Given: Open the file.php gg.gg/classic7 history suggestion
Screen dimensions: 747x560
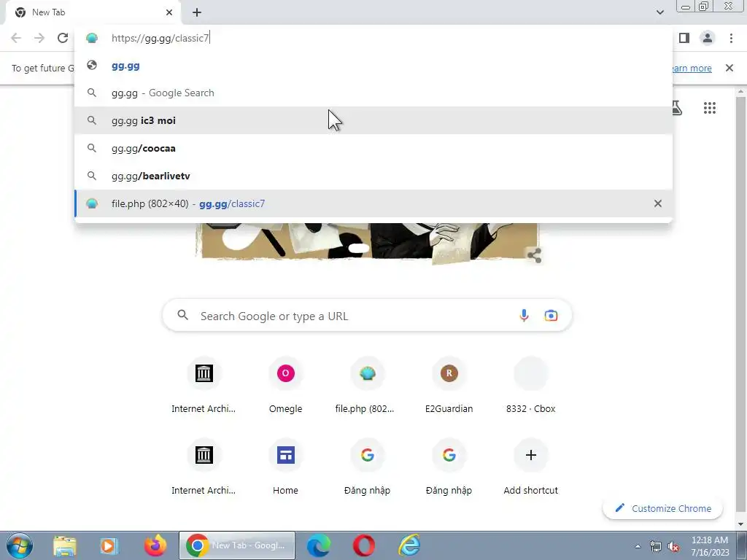Looking at the screenshot, I should 373,203.
